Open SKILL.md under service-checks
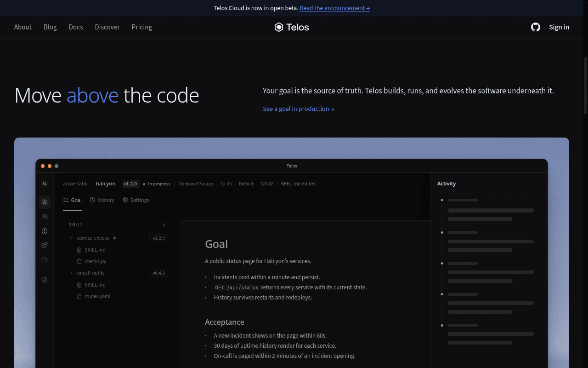 [x=91, y=250]
